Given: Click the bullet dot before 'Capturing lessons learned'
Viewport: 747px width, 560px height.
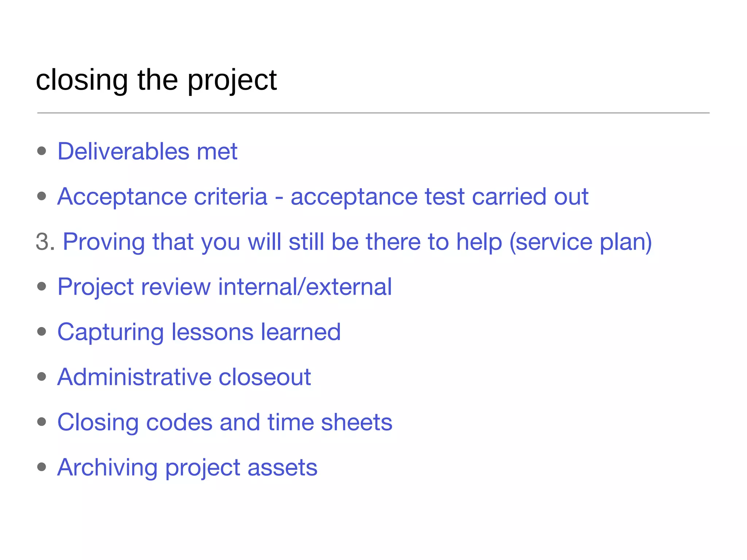Looking at the screenshot, I should pos(42,331).
